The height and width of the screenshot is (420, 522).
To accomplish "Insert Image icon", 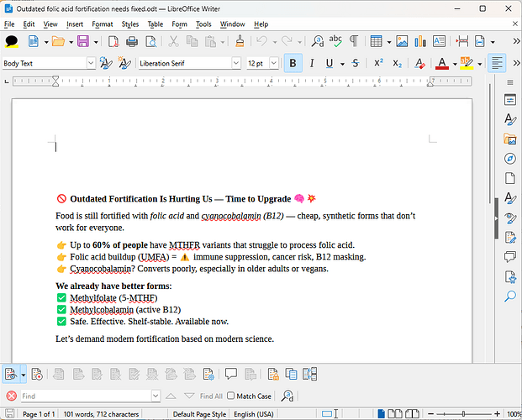I will 402,42.
